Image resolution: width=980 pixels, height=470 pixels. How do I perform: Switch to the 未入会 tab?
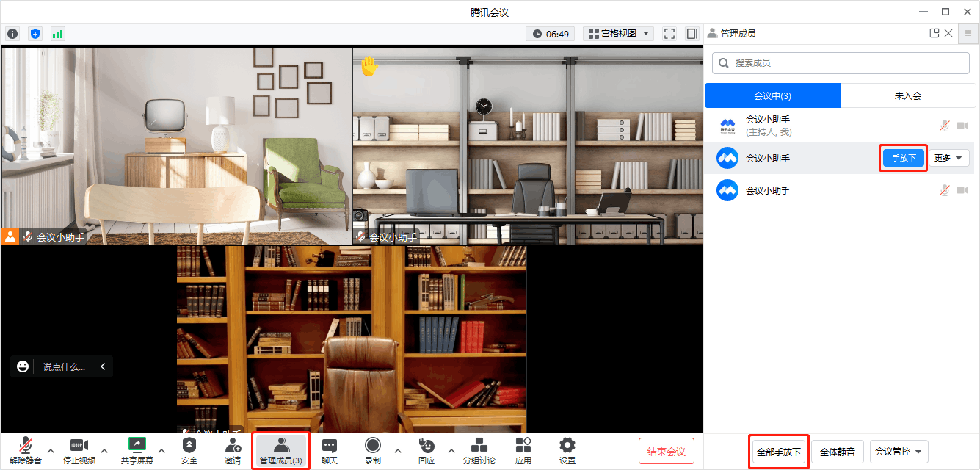(907, 95)
